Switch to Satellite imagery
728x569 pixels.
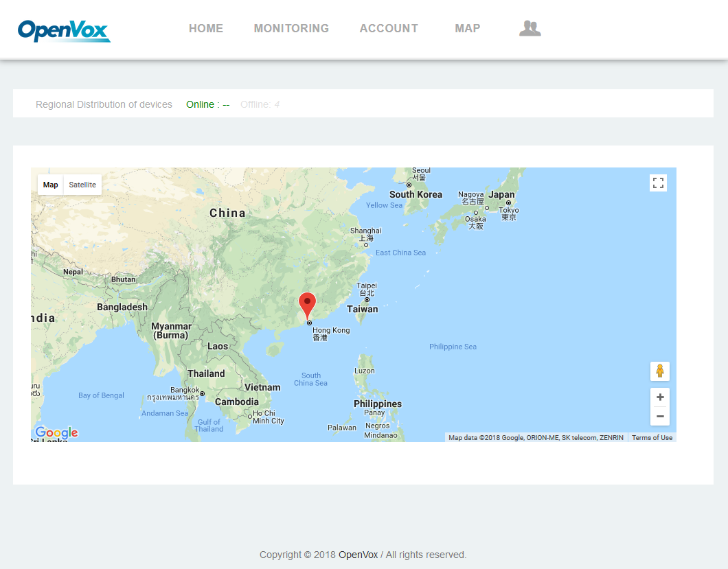(x=82, y=185)
